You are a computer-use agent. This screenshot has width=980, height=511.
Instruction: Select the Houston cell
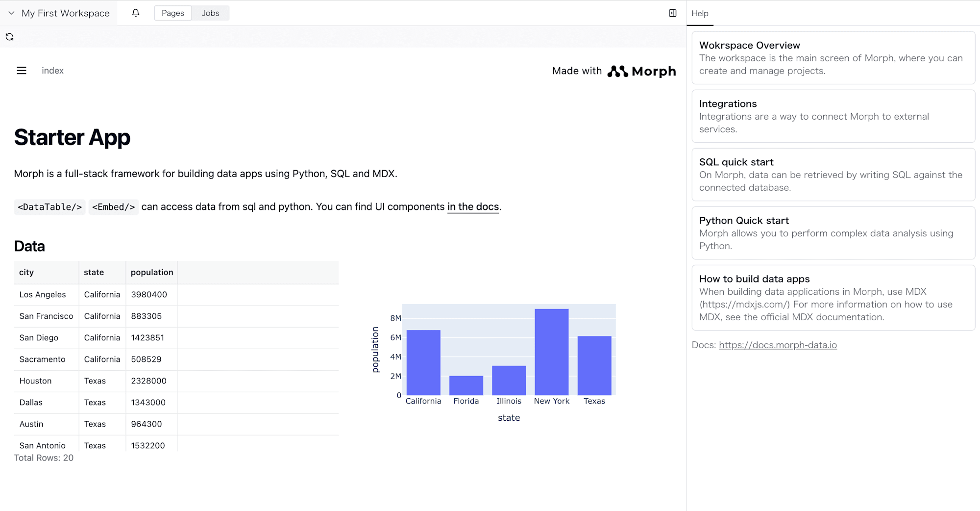point(47,381)
